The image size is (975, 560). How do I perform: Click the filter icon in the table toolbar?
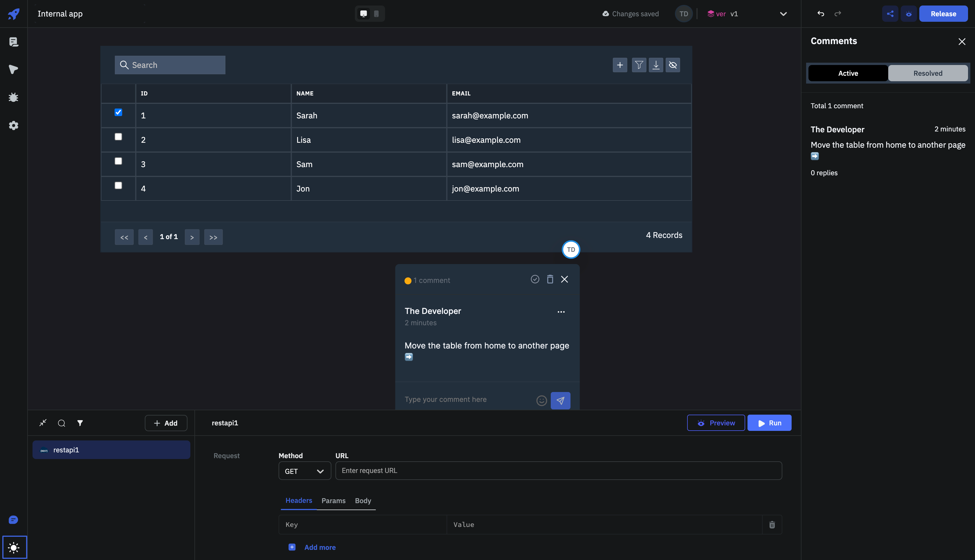point(638,65)
